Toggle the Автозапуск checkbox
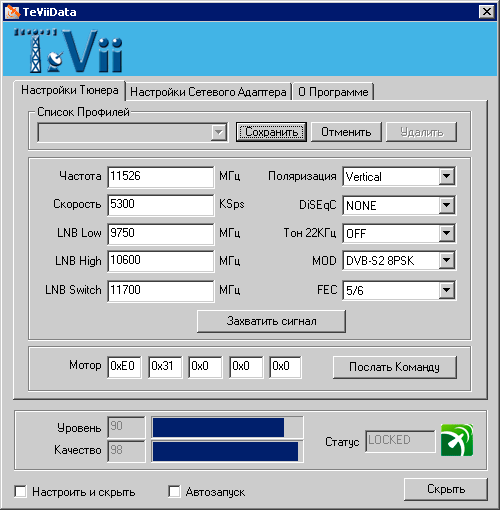 pos(174,492)
